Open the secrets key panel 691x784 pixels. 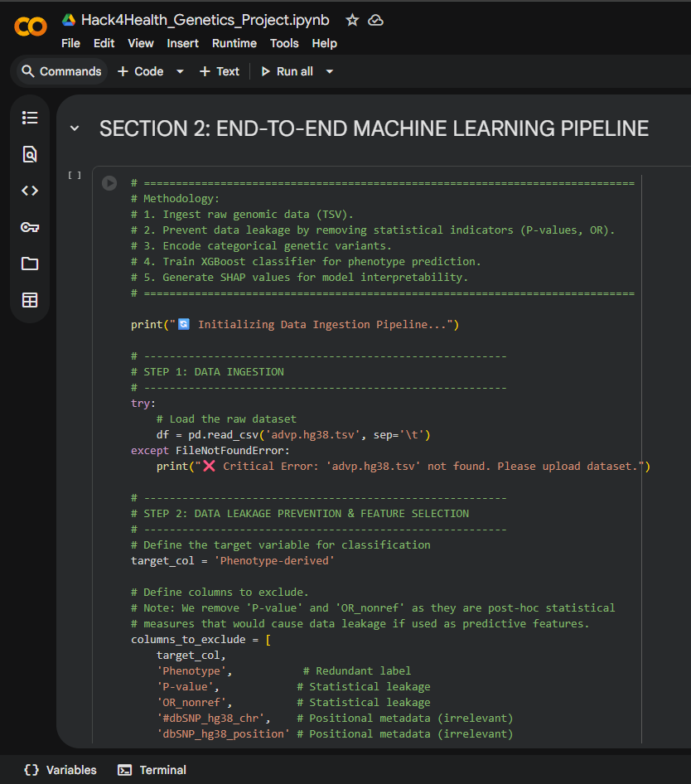click(x=30, y=228)
